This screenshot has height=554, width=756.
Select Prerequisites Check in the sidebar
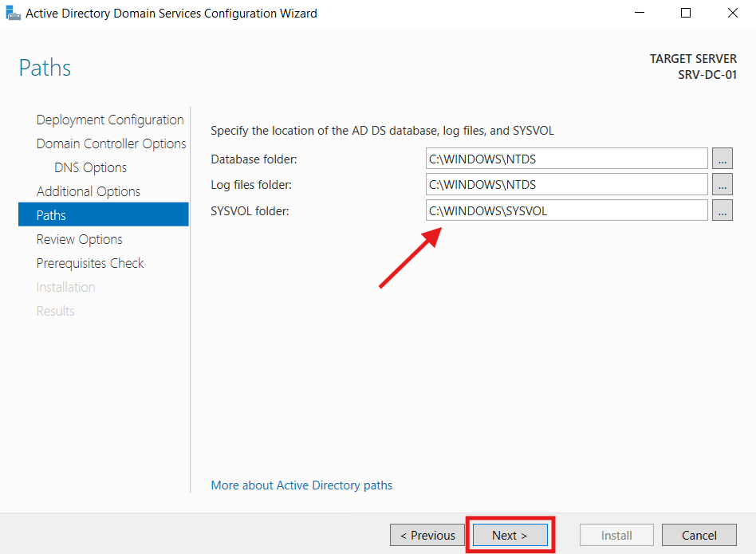90,263
